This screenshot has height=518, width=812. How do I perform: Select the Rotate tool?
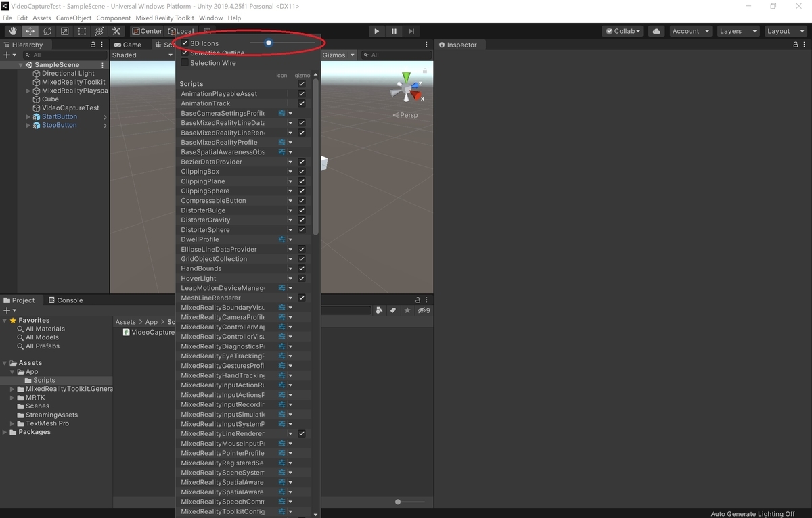point(47,31)
